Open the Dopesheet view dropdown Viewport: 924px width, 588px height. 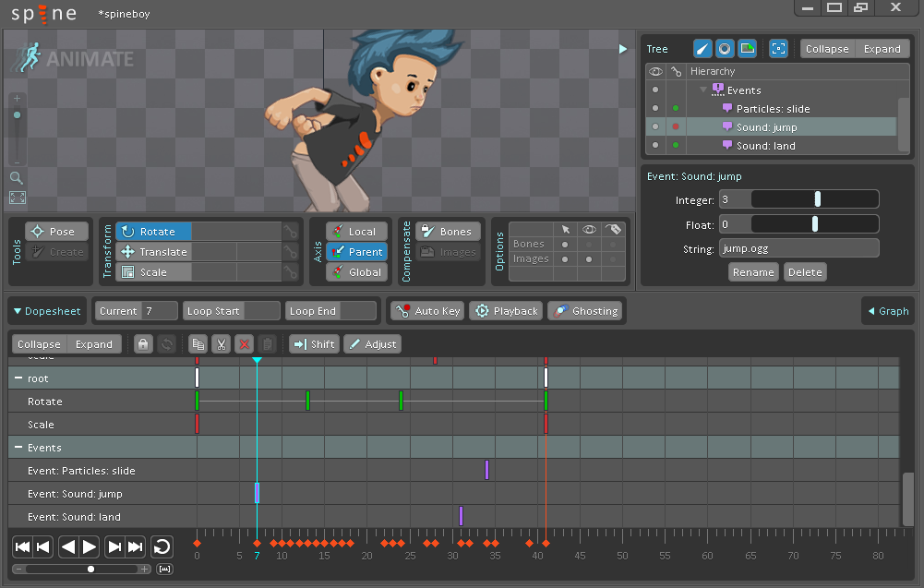46,311
